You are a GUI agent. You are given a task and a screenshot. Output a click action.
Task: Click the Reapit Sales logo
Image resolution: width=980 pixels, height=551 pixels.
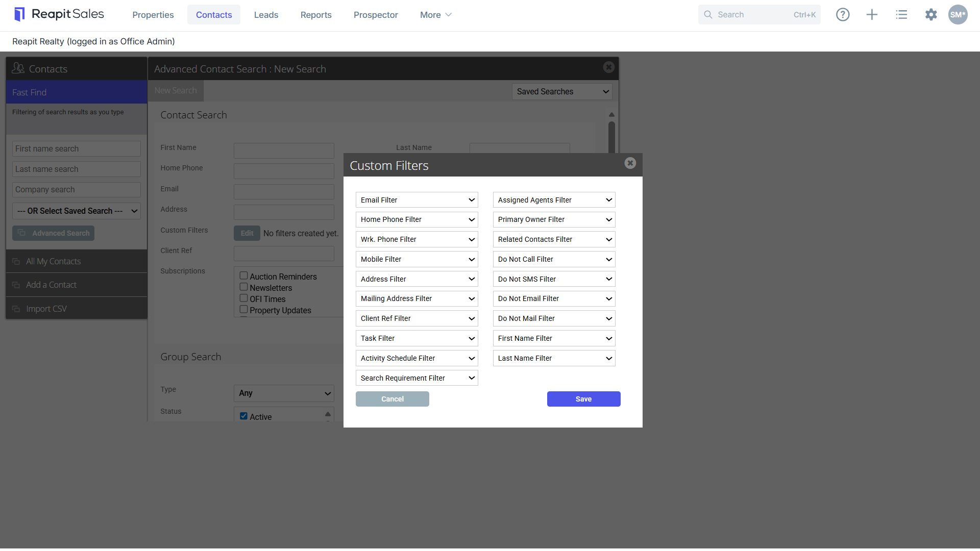tap(59, 14)
